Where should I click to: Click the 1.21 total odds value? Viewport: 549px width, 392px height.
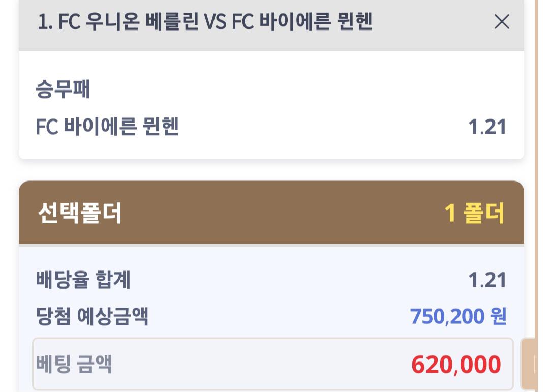[x=487, y=280]
